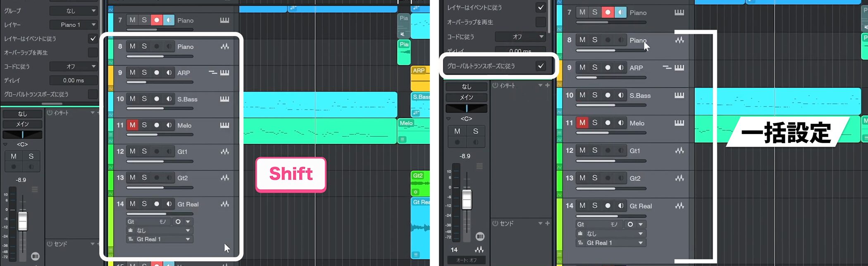This screenshot has width=868, height=266.
Task: Tick the unchecked グローバルトランスポーズに従う checkbox
Action: tap(93, 94)
